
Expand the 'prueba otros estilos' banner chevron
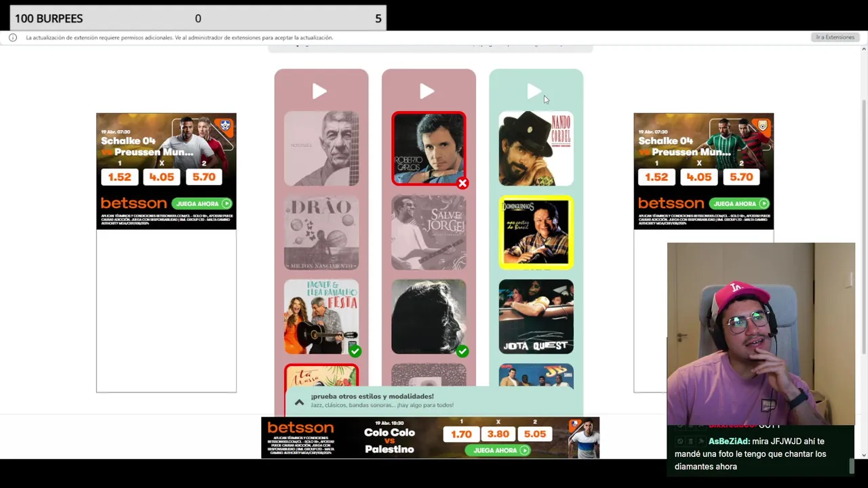point(299,402)
